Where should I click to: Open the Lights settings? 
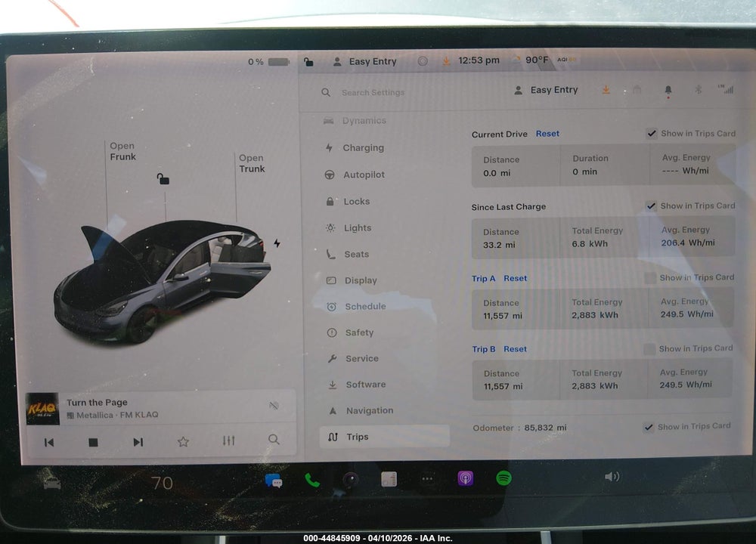349,228
